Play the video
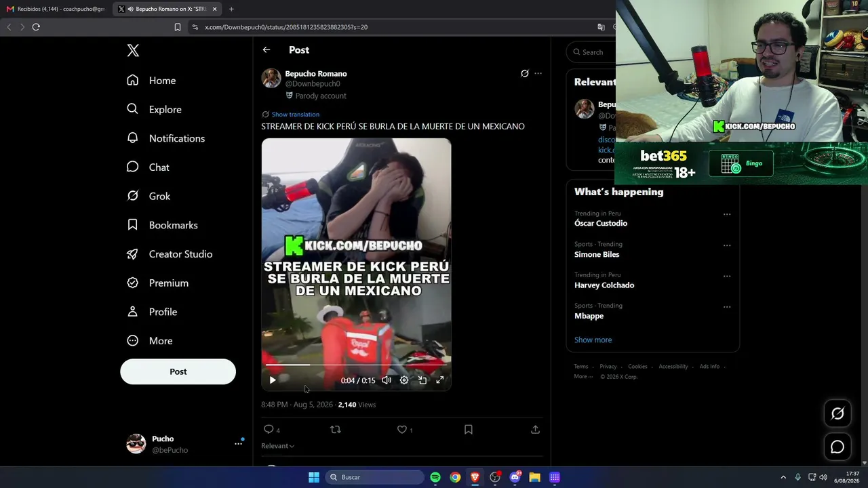 (x=273, y=380)
